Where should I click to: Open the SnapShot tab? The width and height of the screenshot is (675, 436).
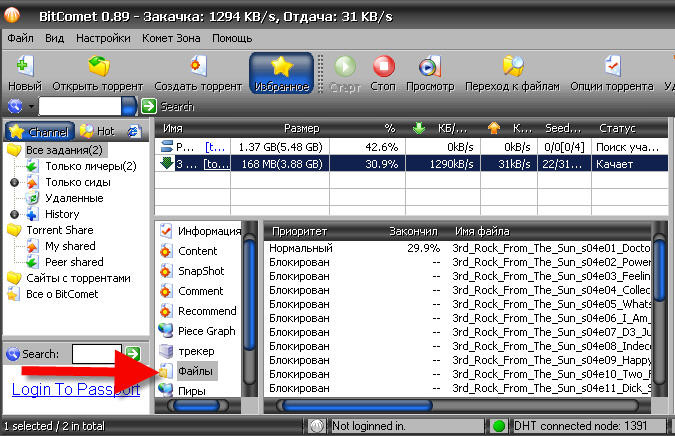click(x=200, y=271)
